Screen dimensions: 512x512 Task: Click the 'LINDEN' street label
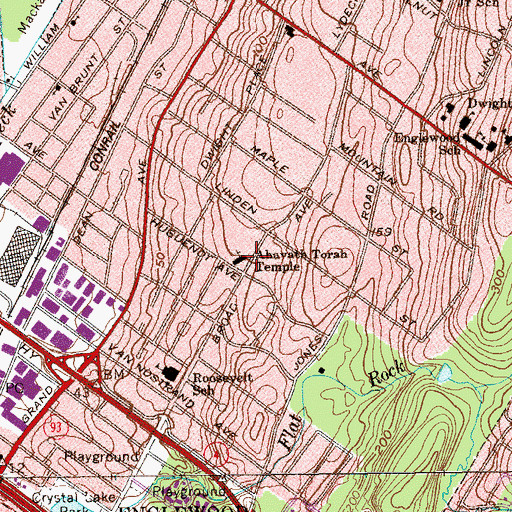pyautogui.click(x=236, y=199)
